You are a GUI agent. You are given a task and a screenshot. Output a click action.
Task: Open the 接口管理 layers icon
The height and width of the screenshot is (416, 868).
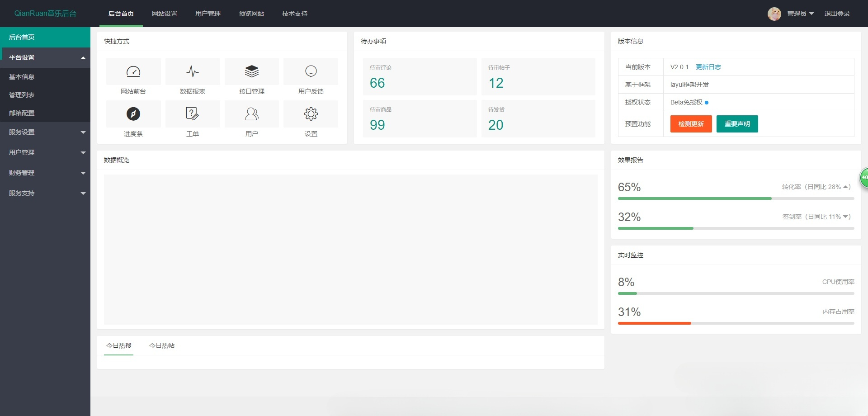pyautogui.click(x=252, y=71)
